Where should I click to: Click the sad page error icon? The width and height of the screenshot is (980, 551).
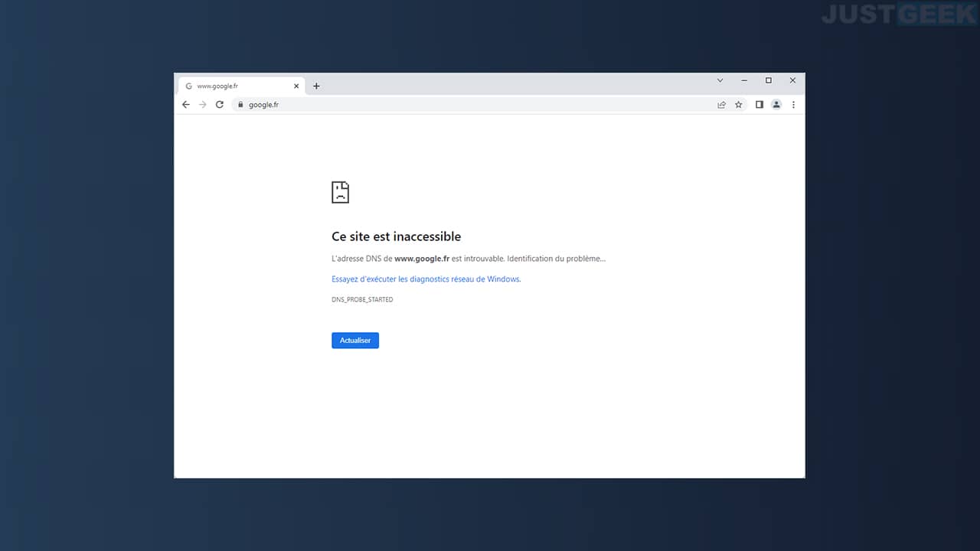(340, 192)
